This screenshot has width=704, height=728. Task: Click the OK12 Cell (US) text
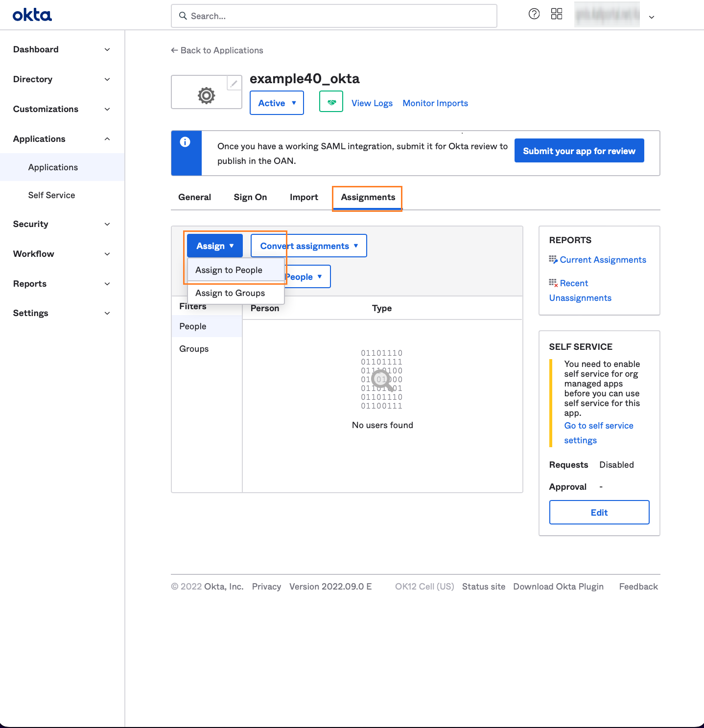pyautogui.click(x=424, y=587)
